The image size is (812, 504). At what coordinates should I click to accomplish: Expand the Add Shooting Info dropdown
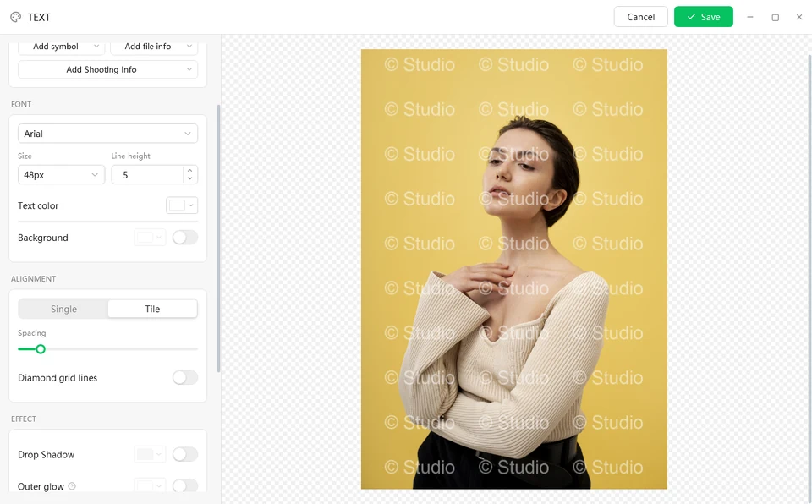tap(107, 69)
